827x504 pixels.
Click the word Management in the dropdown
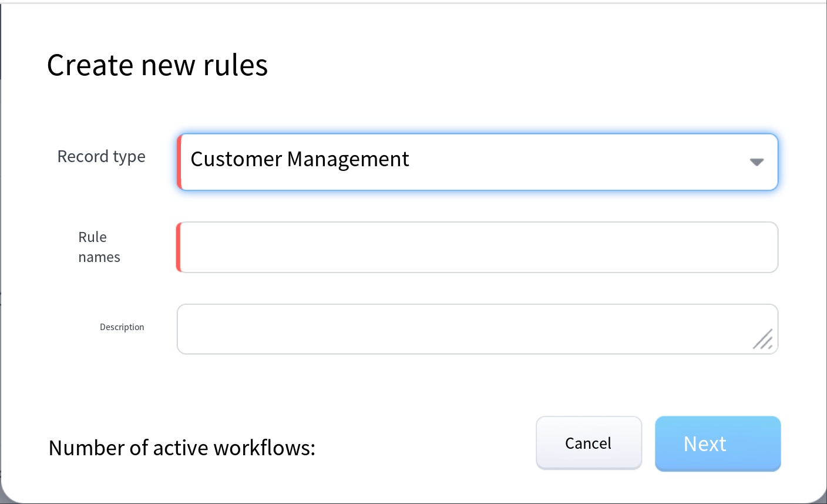pos(348,159)
